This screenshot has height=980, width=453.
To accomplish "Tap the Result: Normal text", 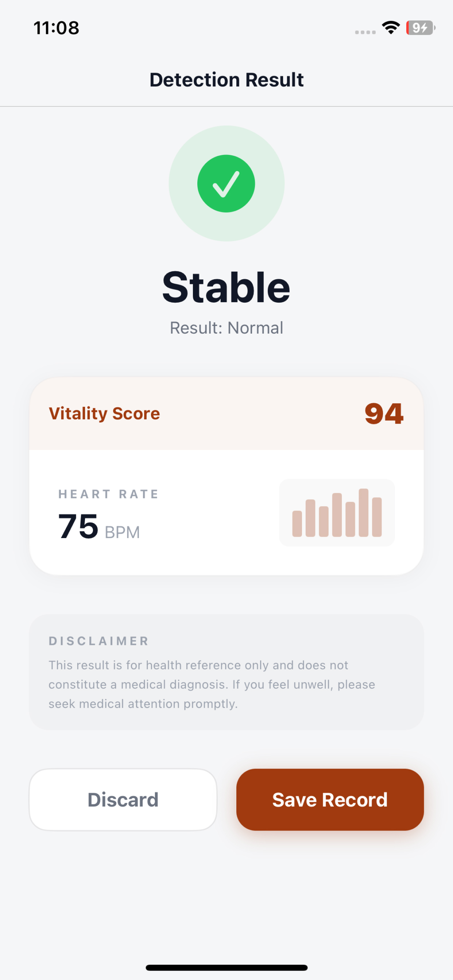I will (226, 328).
